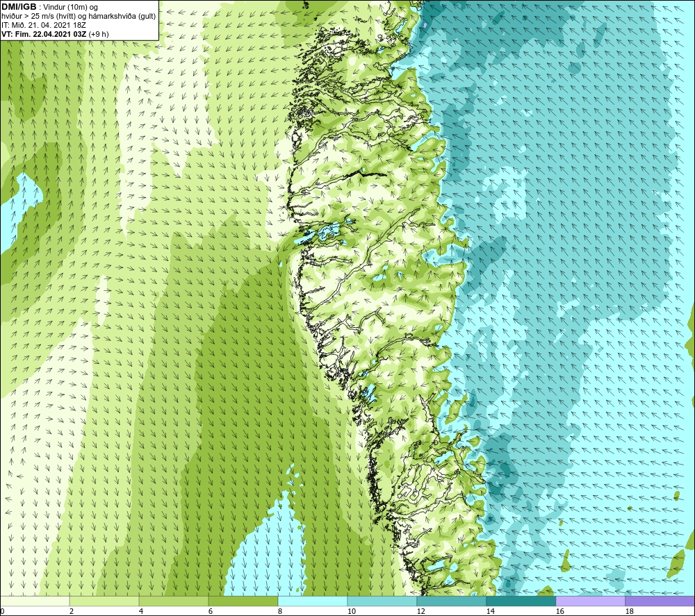Click the legend scale label "2"

[x=72, y=612]
